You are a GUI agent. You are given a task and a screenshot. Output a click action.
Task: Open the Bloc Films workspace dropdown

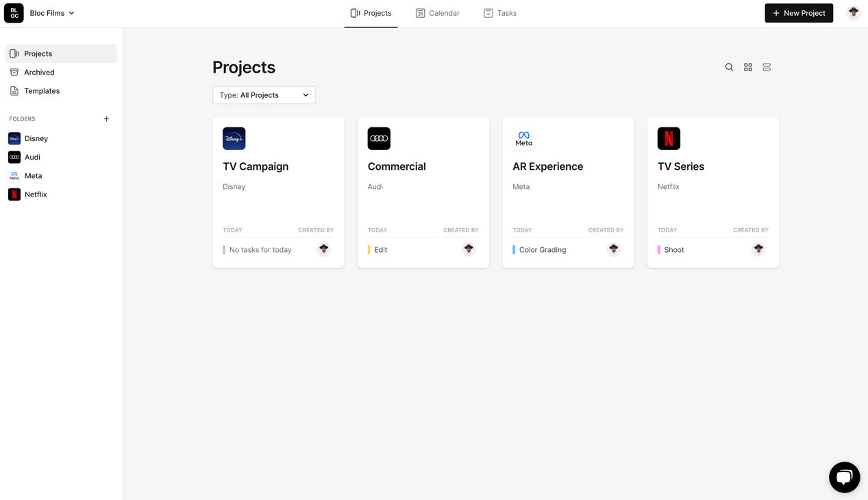tap(52, 13)
